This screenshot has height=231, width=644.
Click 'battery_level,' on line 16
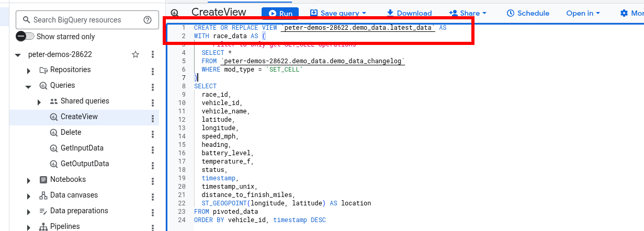tap(228, 153)
